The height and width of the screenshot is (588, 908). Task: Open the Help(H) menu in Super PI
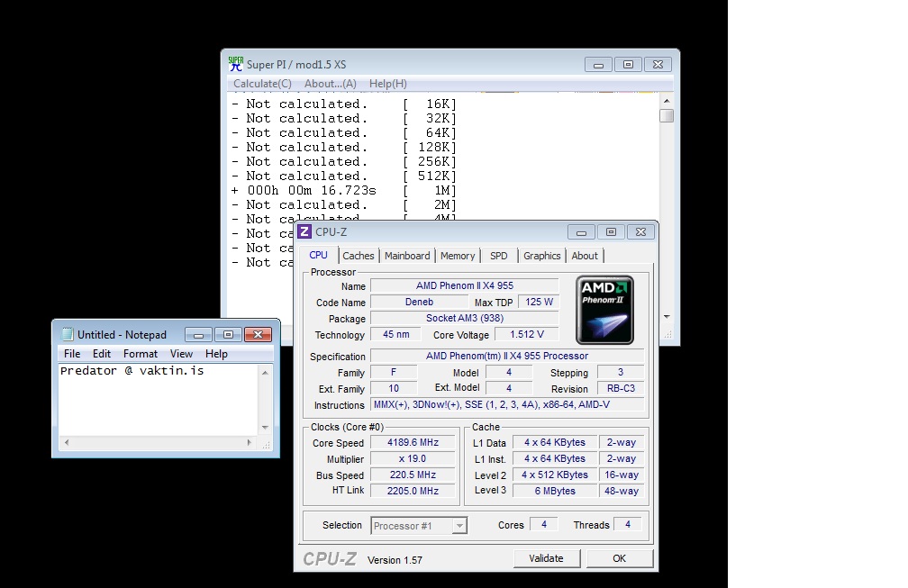click(387, 84)
